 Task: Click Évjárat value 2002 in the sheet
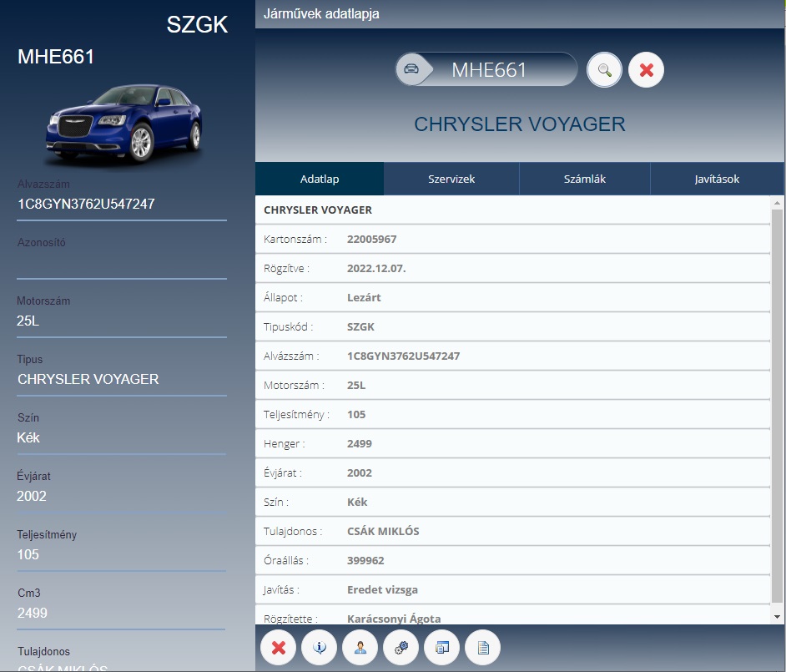point(360,472)
